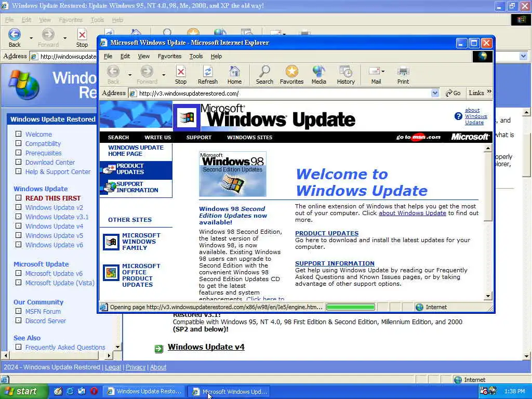The image size is (532, 399).
Task: Click Back button in background browser window
Action: [14, 38]
